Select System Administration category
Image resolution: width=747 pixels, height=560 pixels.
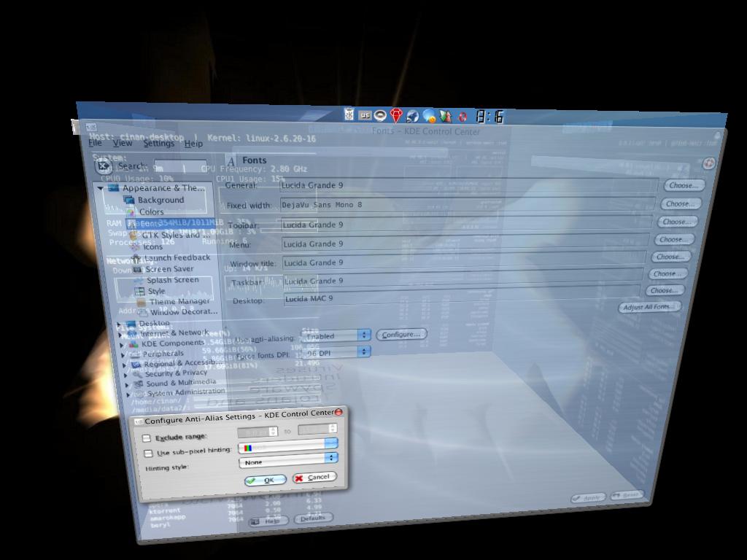186,392
